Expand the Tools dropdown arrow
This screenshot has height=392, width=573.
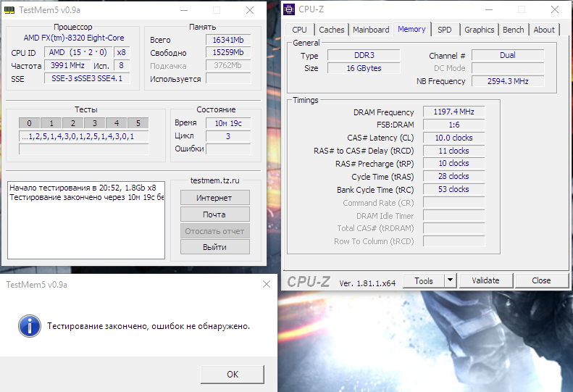[x=451, y=281]
